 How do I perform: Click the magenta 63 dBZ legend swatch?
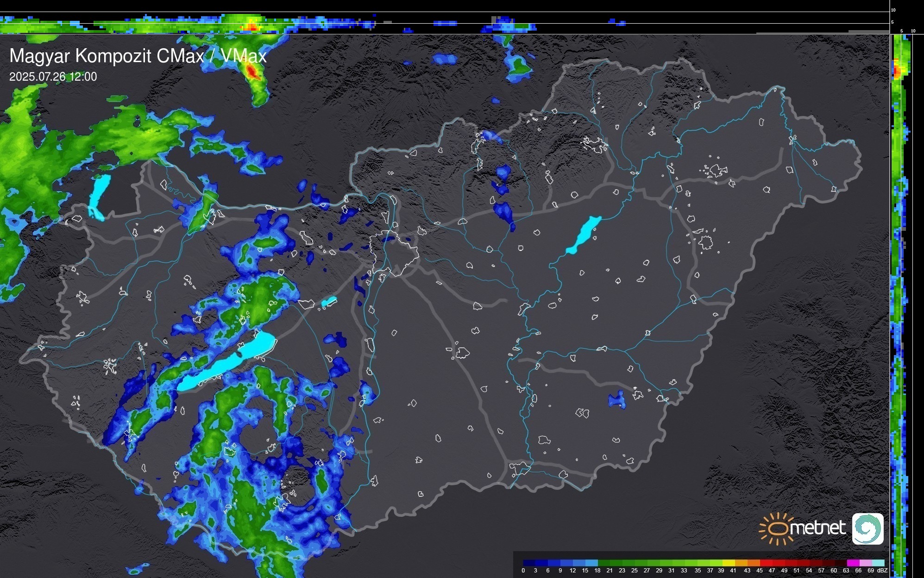point(853,563)
